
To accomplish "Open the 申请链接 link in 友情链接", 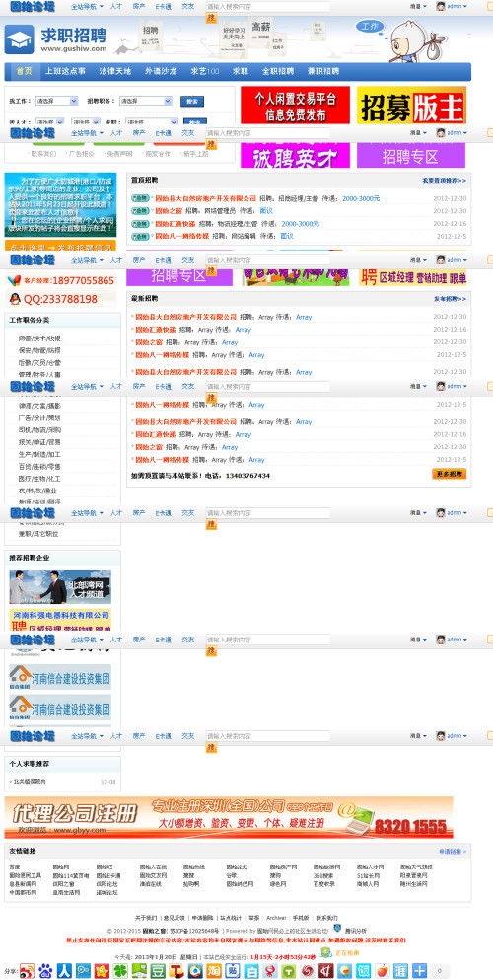I will tap(453, 852).
